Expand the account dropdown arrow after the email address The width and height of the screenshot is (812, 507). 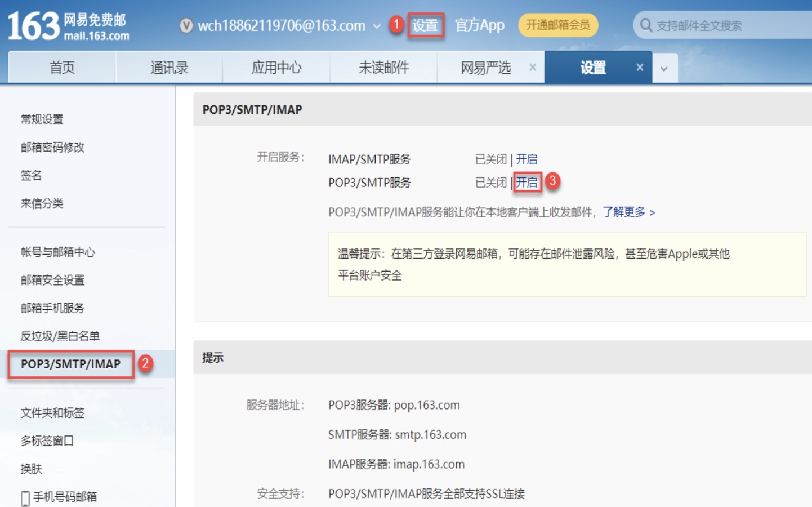377,26
